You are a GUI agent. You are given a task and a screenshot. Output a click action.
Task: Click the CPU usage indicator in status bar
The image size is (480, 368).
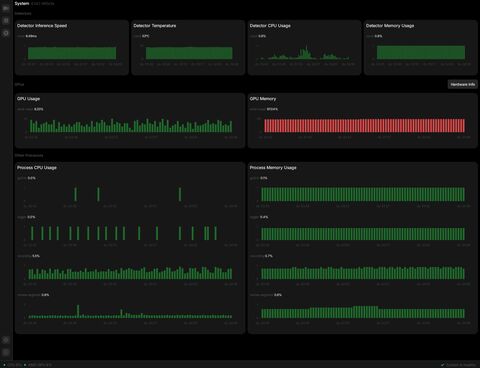coord(13,365)
